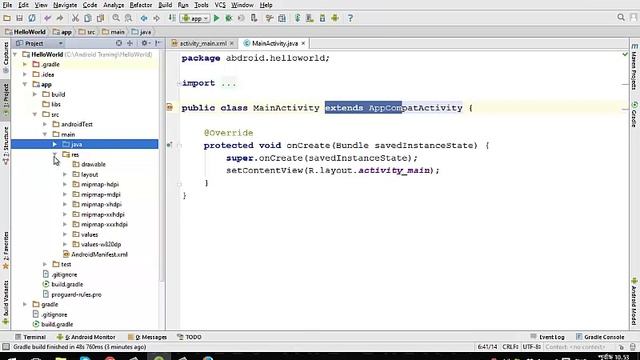Collapse the app folder arrow
Screen dimensions: 640x360
(25, 84)
